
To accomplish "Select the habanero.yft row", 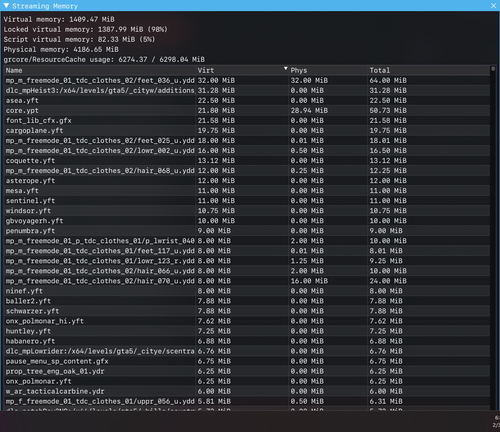I will point(247,341).
